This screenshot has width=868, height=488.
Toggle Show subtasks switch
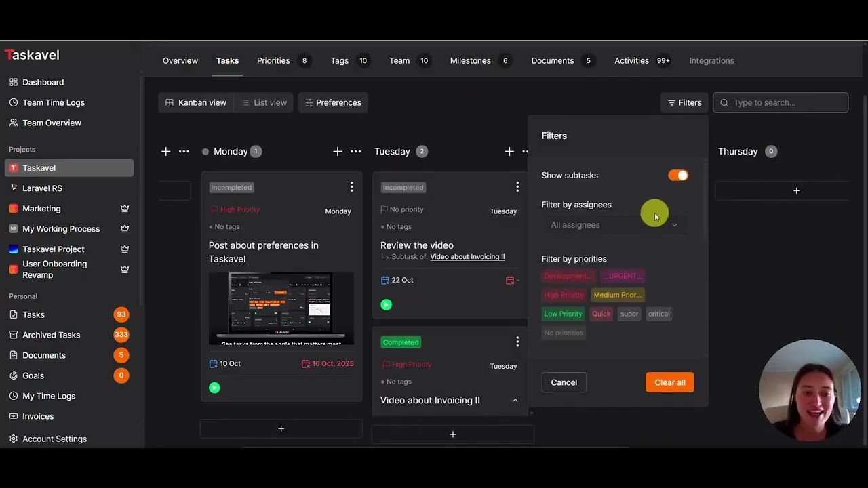point(678,176)
